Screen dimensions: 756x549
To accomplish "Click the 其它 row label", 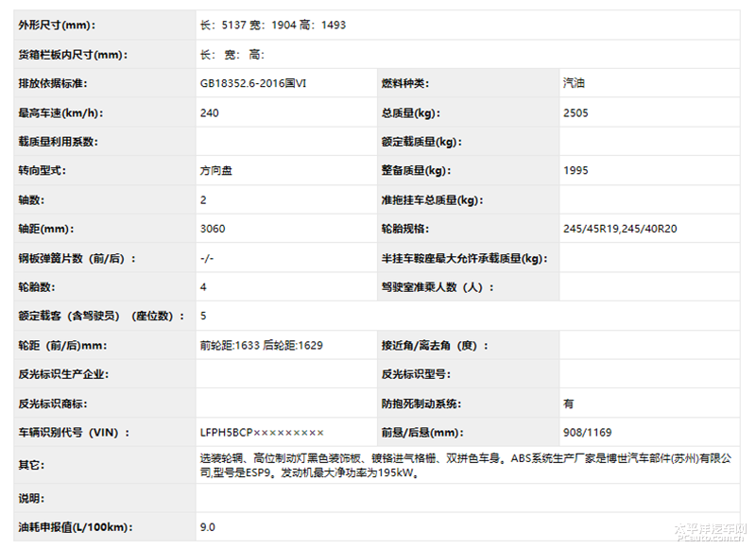I will click(x=31, y=465).
